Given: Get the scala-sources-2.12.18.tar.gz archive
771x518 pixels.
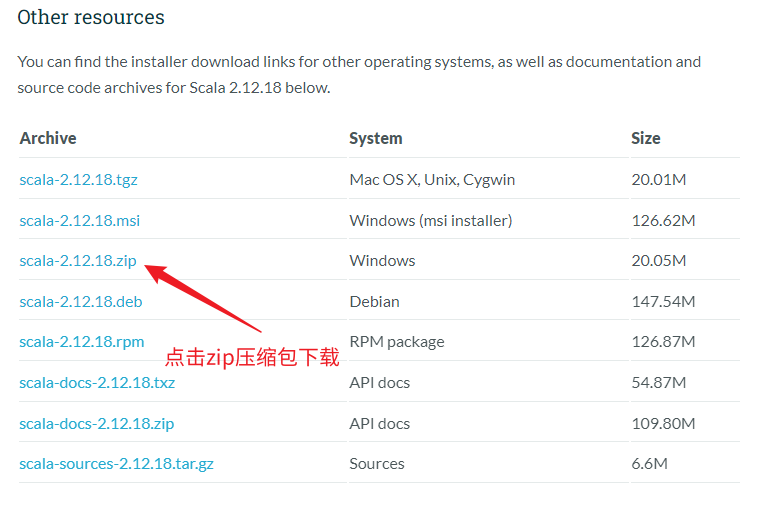Looking at the screenshot, I should coord(116,464).
